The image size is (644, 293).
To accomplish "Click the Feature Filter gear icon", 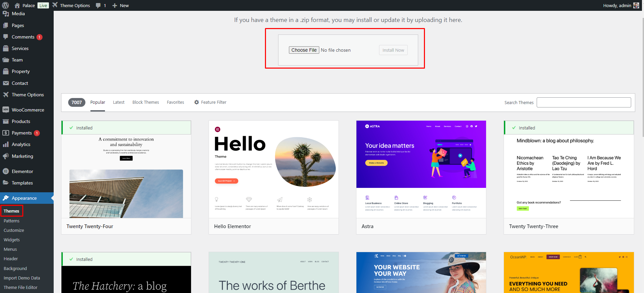I will pos(196,102).
